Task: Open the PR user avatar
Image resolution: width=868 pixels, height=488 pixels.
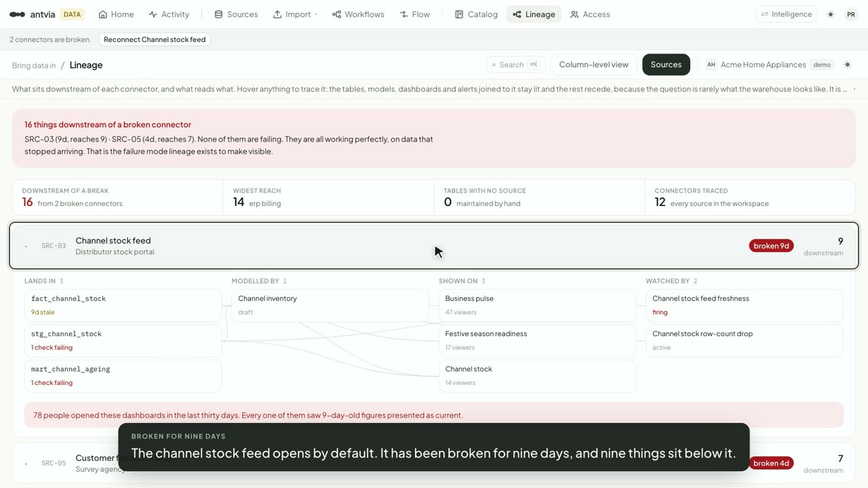Action: 851,14
